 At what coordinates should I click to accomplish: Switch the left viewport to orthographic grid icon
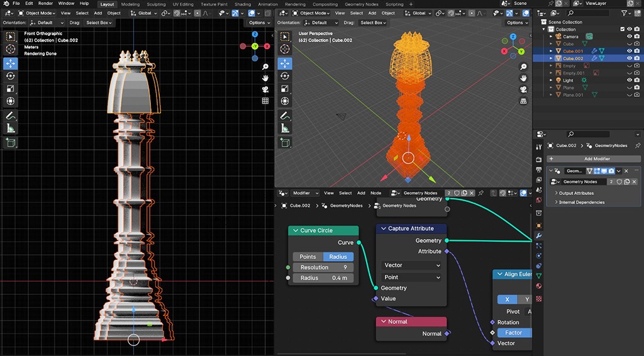[x=265, y=101]
